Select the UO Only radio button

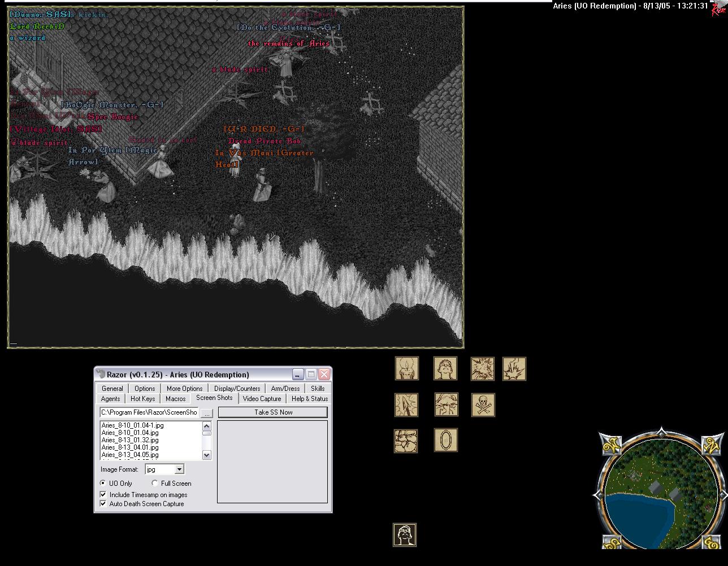click(x=103, y=484)
